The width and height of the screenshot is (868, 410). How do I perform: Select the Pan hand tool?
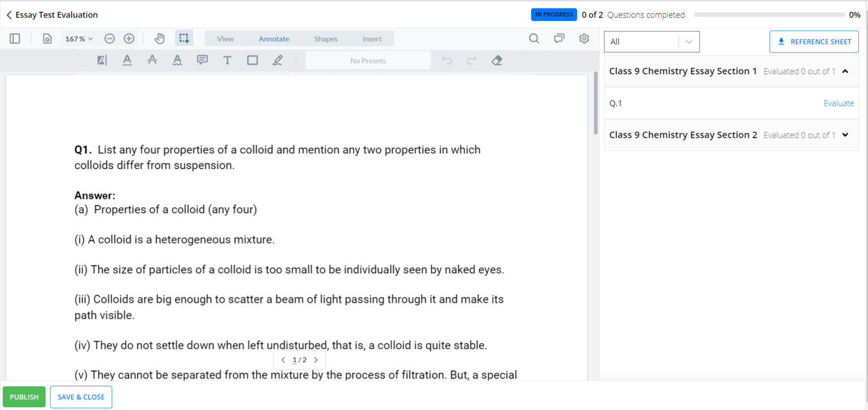pyautogui.click(x=159, y=38)
